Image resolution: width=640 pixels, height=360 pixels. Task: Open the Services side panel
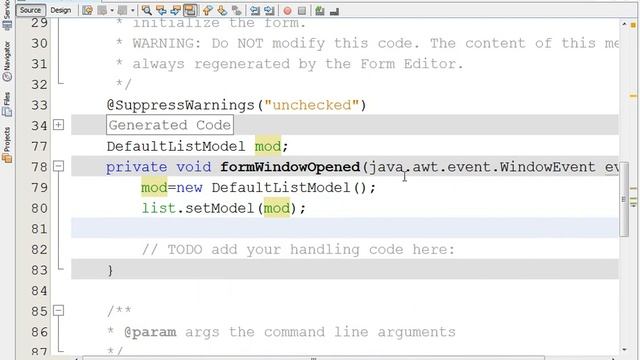(x=7, y=15)
